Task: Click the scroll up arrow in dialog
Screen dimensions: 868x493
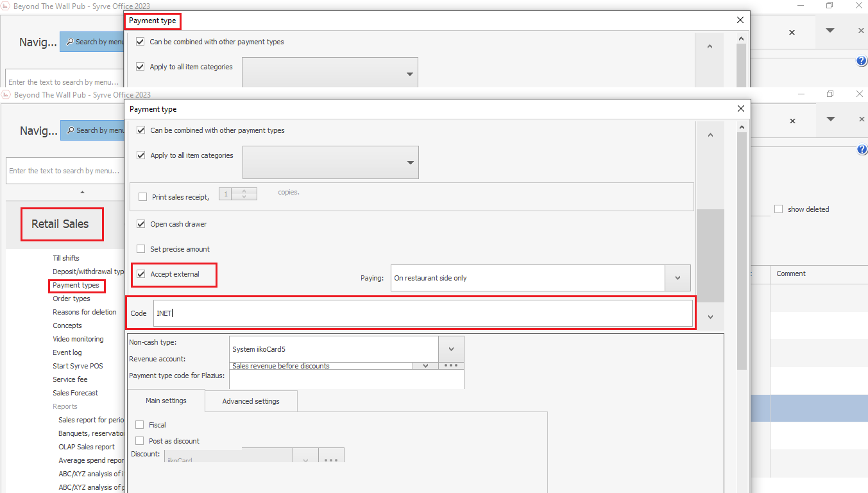Action: tap(710, 135)
